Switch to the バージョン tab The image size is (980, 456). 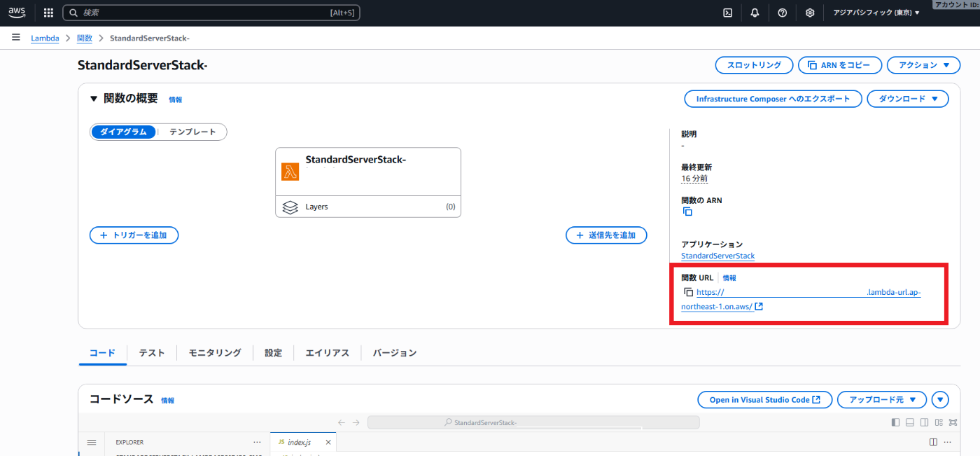pos(395,353)
